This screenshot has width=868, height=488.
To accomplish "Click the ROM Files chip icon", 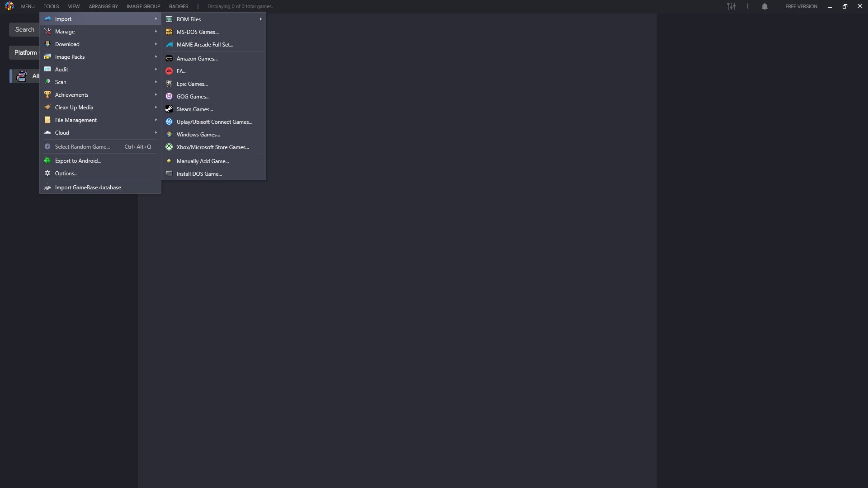I will click(169, 19).
